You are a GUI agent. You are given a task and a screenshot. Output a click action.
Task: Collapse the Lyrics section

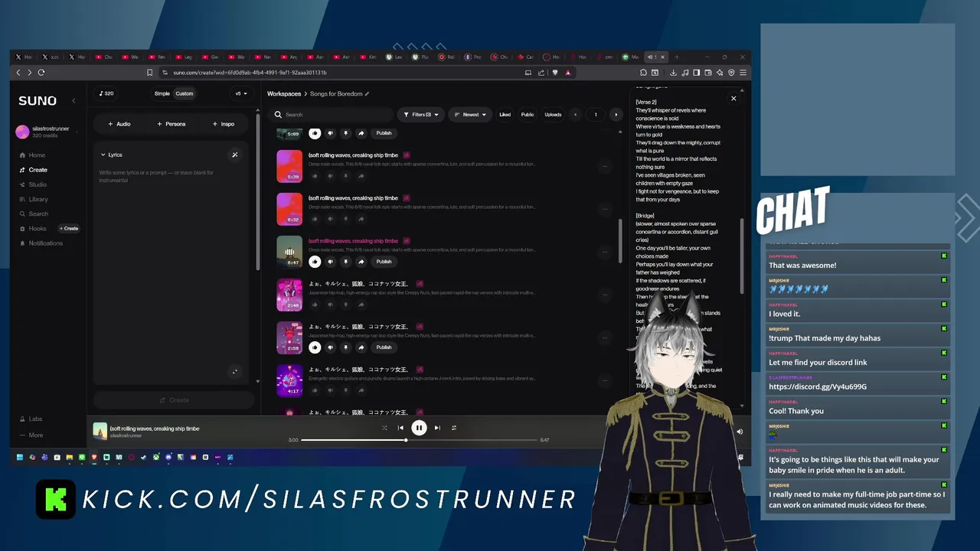[111, 155]
